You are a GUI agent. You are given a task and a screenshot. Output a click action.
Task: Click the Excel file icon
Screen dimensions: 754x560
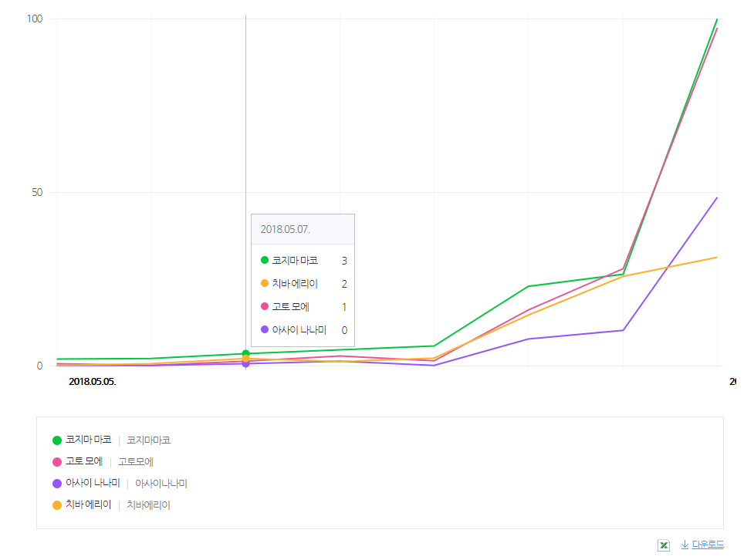pyautogui.click(x=663, y=545)
